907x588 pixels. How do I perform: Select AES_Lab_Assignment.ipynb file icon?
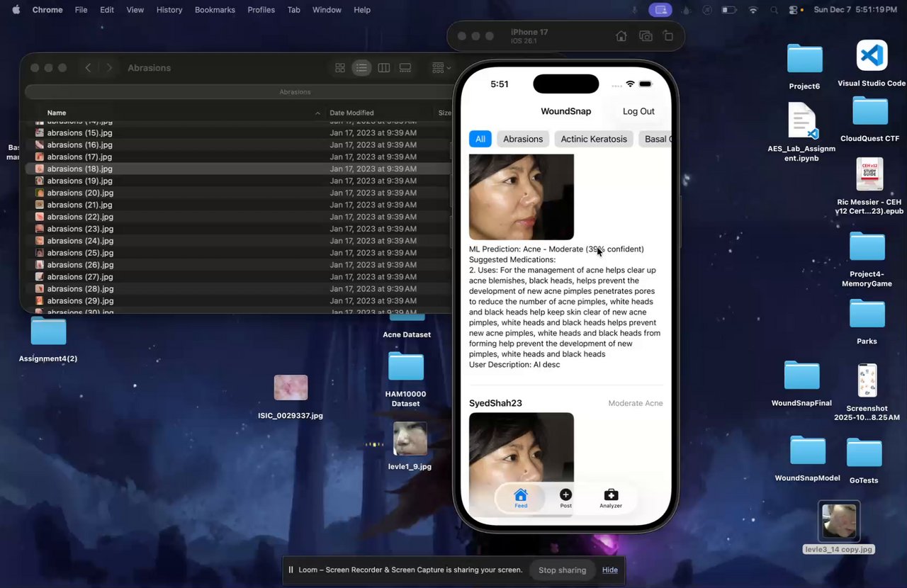pos(803,121)
